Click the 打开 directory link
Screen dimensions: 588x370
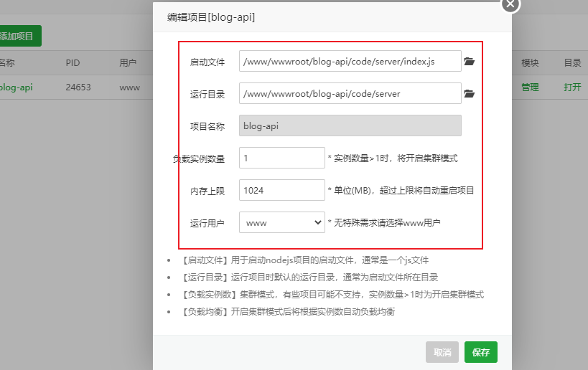[572, 87]
